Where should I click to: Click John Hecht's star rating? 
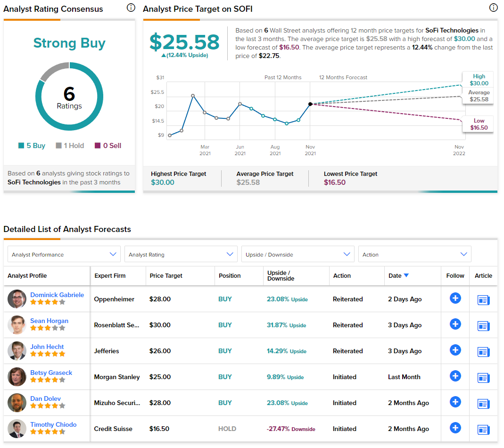pos(48,354)
